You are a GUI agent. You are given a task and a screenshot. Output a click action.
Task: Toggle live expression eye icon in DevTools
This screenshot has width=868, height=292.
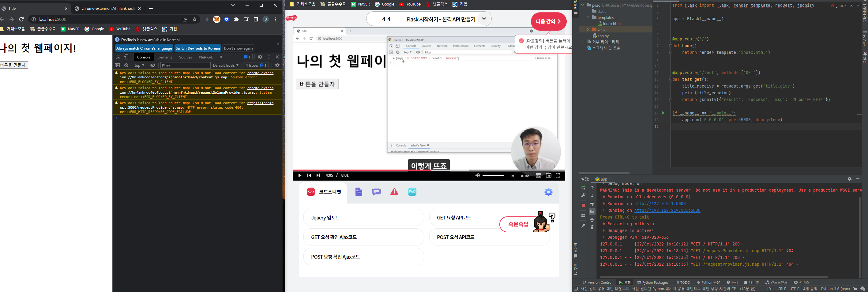click(x=153, y=65)
